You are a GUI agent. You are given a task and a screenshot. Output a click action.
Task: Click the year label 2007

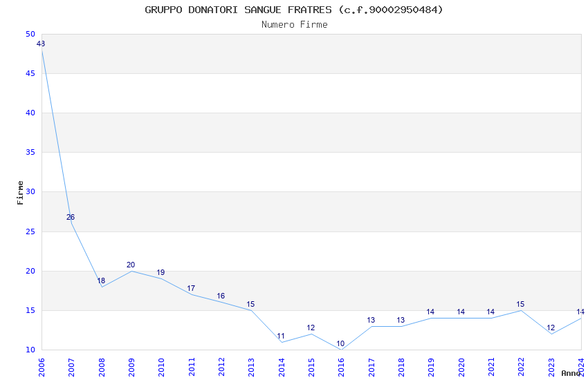[71, 367]
